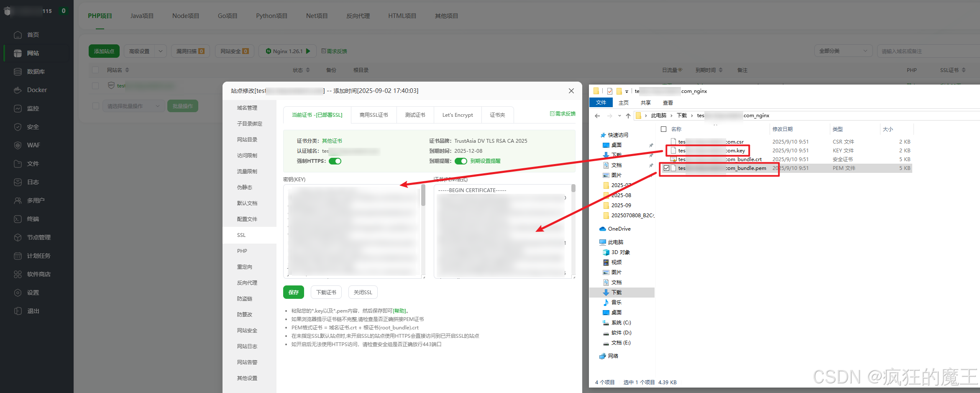Click the 下载证书 download certificate button
This screenshot has height=393, width=980.
(x=326, y=292)
